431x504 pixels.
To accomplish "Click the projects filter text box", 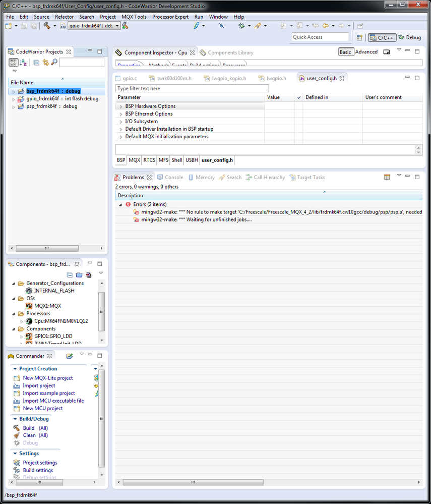I will pos(82,63).
